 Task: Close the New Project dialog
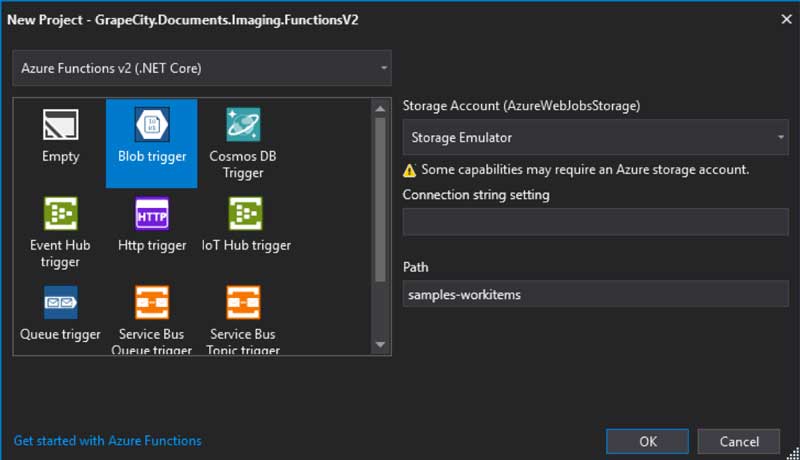[786, 19]
